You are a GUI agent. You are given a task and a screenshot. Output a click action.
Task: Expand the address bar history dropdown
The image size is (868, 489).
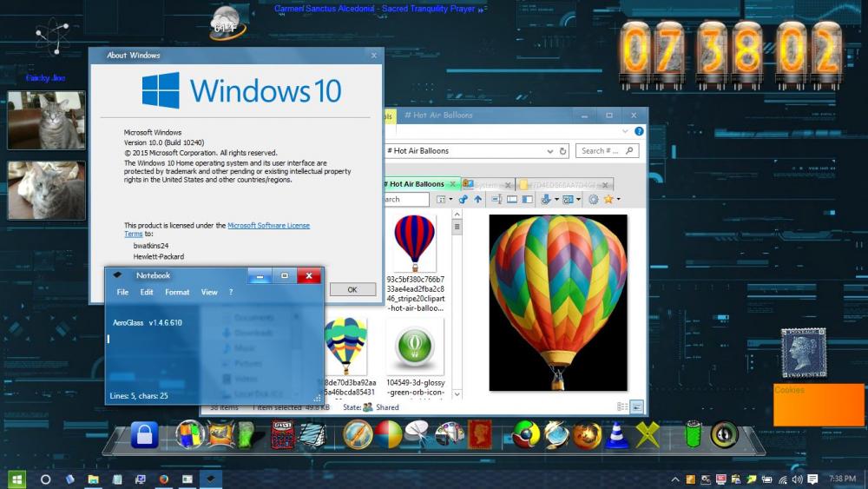(549, 151)
